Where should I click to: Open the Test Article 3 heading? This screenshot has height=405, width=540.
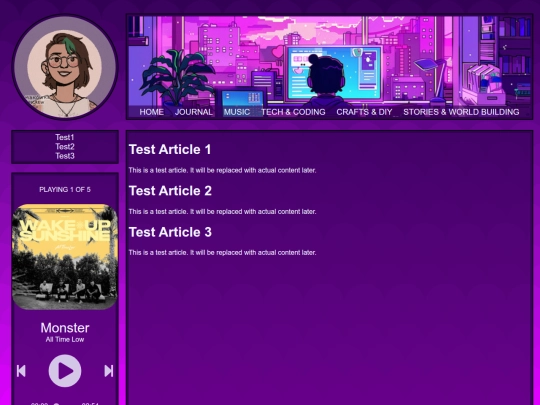pos(170,232)
